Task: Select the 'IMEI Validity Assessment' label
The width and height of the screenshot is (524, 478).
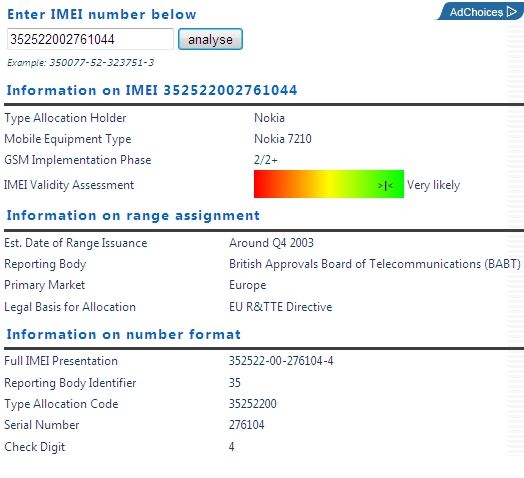Action: point(69,185)
